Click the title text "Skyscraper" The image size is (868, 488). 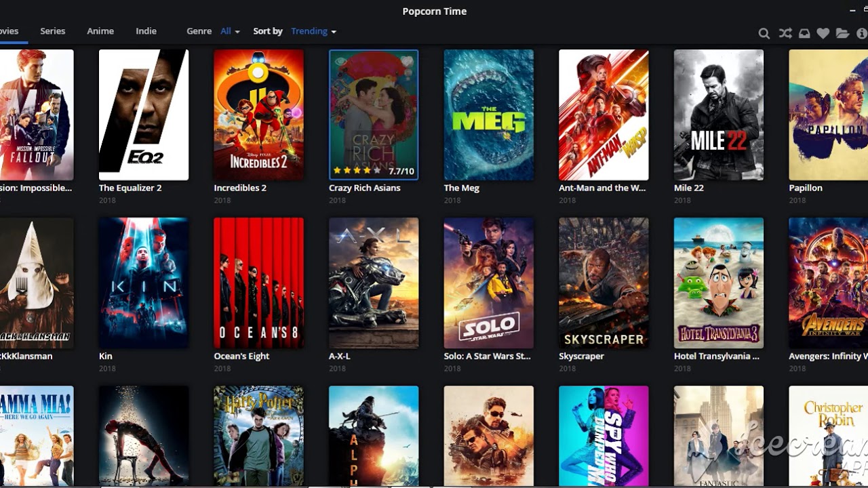581,356
